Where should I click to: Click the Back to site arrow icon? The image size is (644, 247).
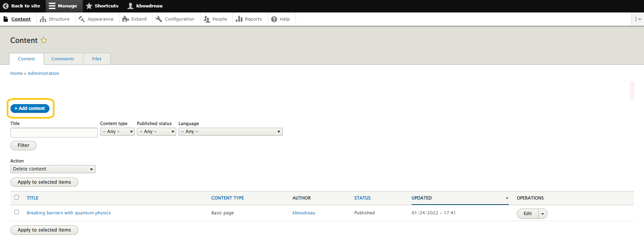click(x=5, y=6)
